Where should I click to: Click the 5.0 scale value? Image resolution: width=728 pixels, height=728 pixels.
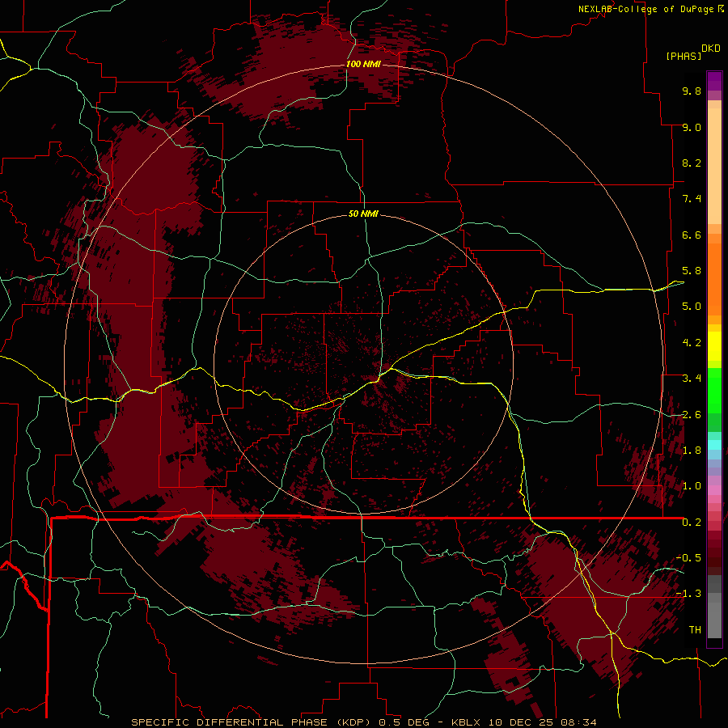tap(692, 307)
